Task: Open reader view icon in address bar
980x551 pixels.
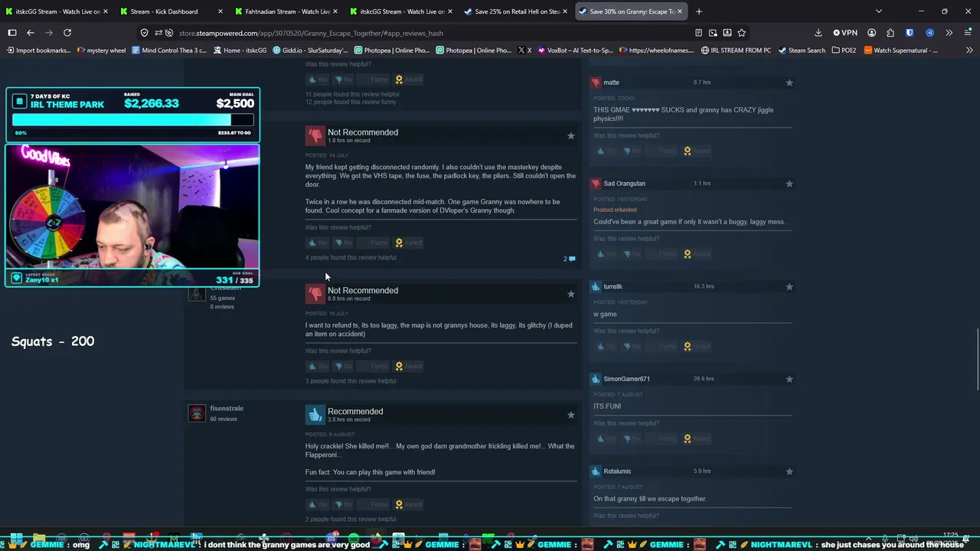Action: pos(698,33)
